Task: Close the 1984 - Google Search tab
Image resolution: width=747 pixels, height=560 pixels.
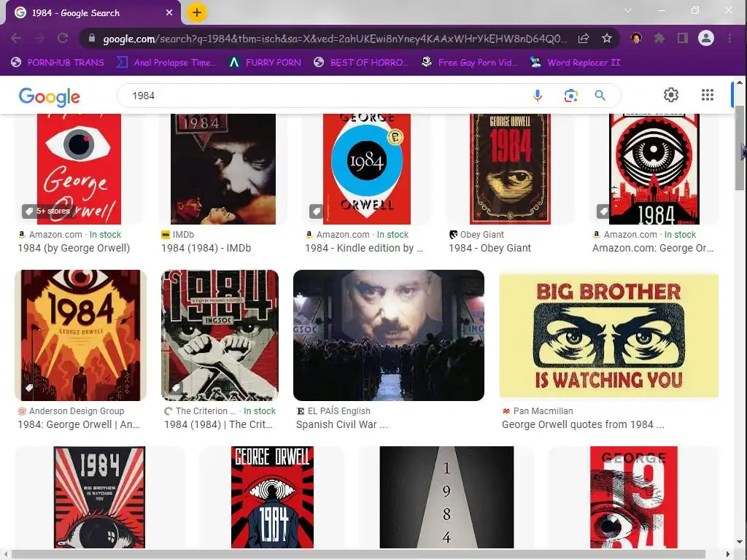Action: (169, 13)
